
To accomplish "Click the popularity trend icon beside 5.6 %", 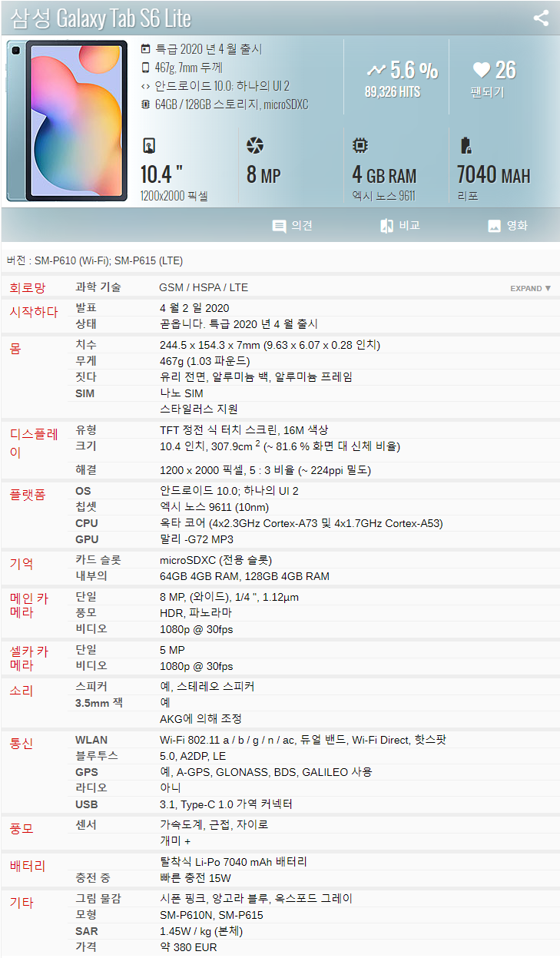I will click(x=376, y=71).
